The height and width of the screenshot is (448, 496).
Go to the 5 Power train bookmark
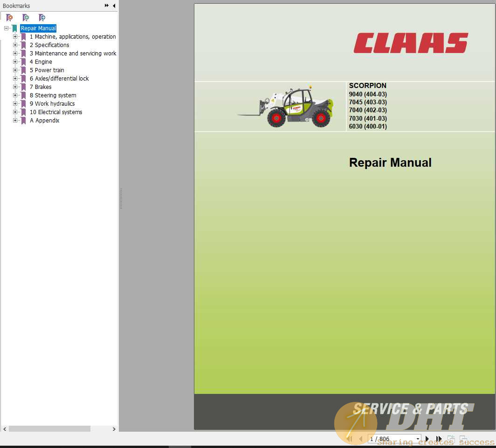coord(47,70)
